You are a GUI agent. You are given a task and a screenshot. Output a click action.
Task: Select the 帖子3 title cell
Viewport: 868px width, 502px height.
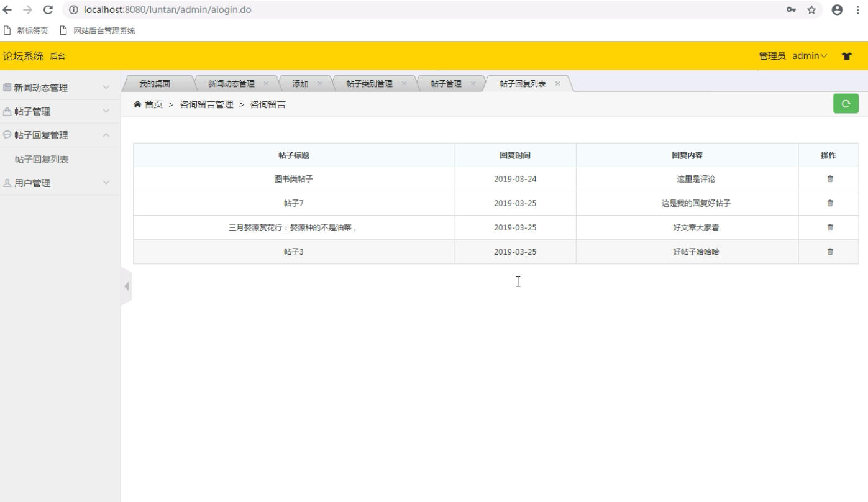pyautogui.click(x=294, y=252)
